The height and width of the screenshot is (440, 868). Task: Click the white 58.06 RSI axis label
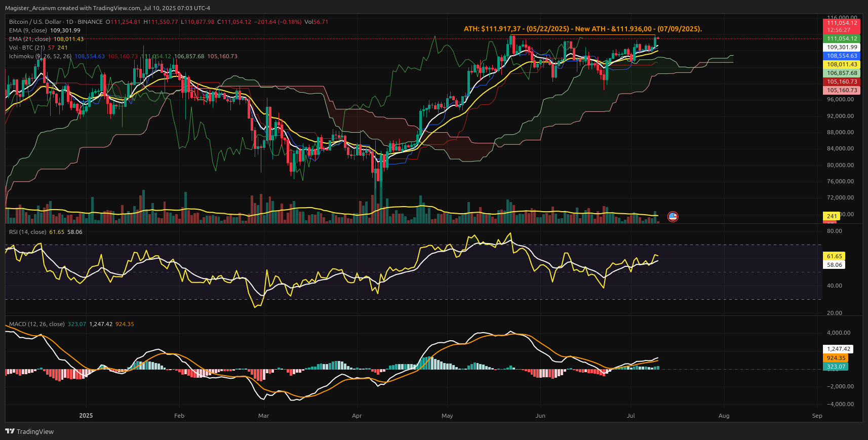pyautogui.click(x=834, y=265)
